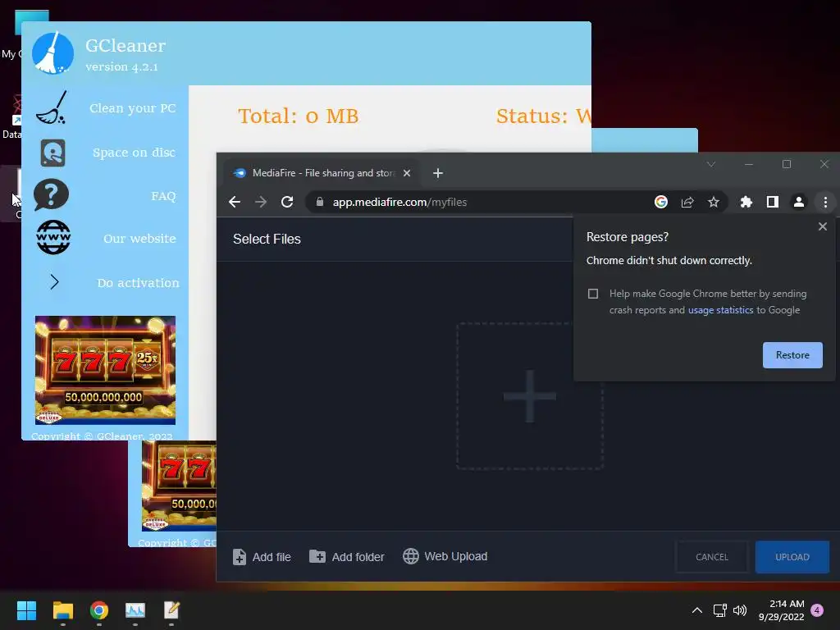Open a new Chrome tab
The width and height of the screenshot is (840, 630).
tap(438, 173)
